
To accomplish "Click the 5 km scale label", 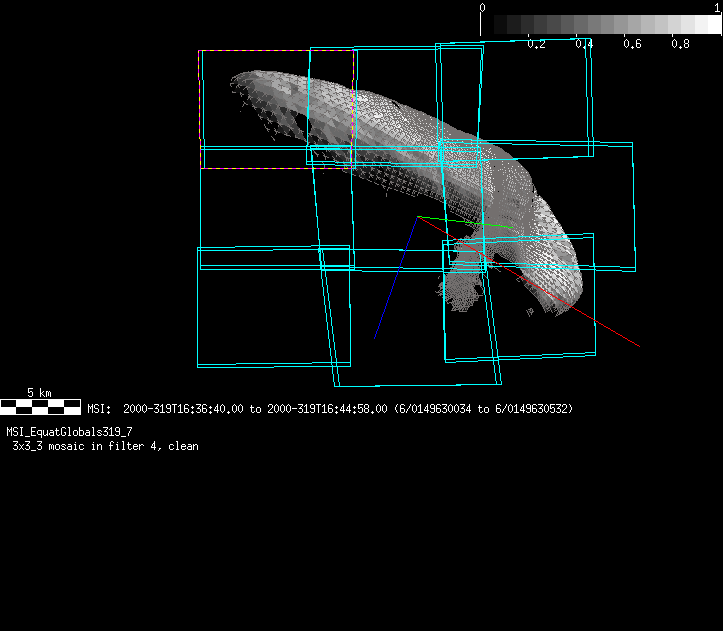I will pos(38,392).
